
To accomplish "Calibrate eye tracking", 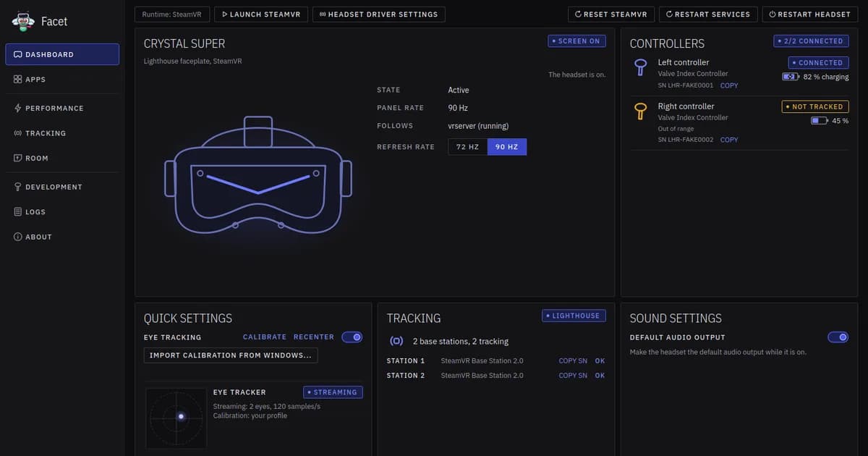I will click(x=265, y=337).
